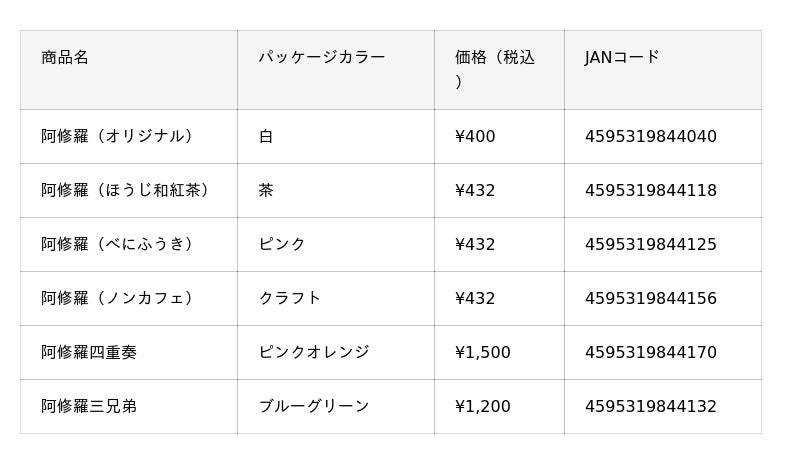
Task: Click the 商品名 column header
Action: 65,58
